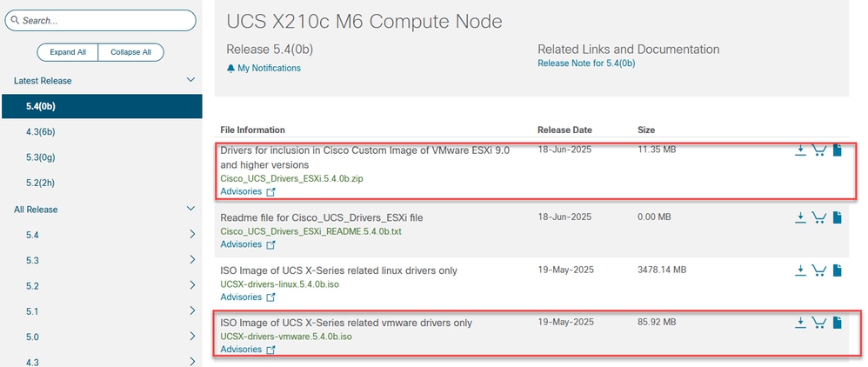Collapse the Latest Release section
868x367 pixels.
click(190, 80)
